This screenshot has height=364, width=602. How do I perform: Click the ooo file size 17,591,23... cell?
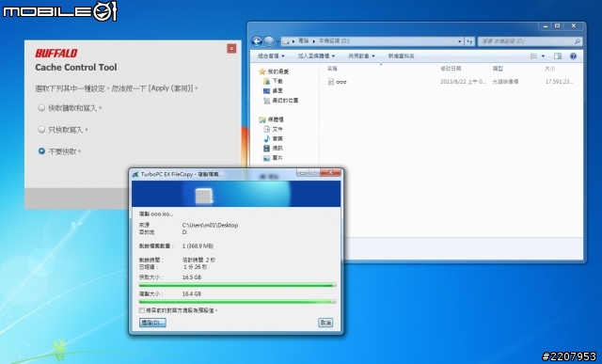[559, 82]
